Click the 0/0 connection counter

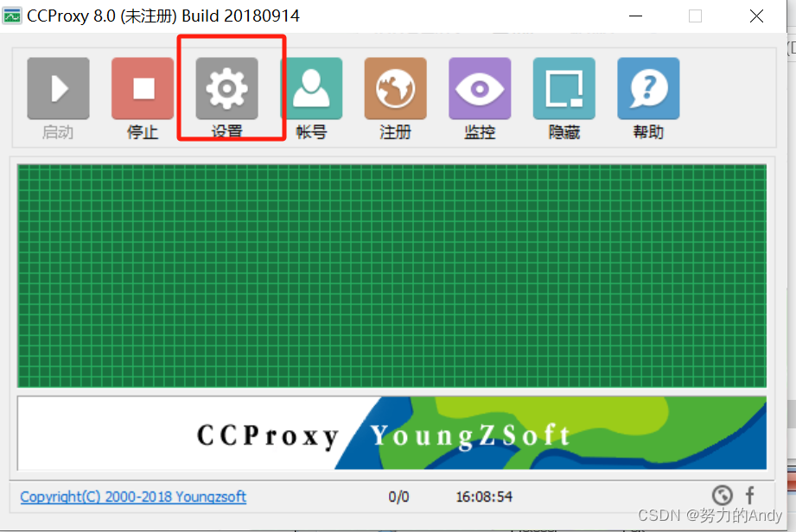pos(398,497)
